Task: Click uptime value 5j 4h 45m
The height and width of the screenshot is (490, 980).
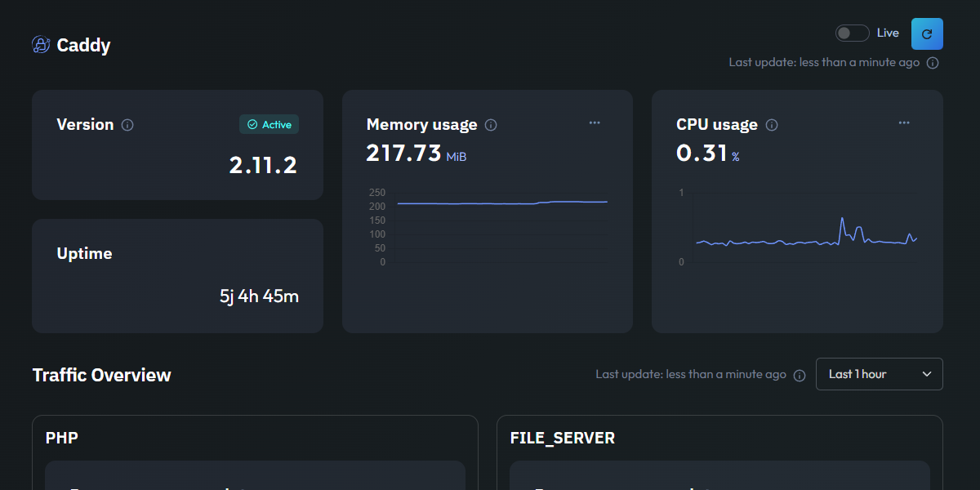Action: click(x=259, y=296)
